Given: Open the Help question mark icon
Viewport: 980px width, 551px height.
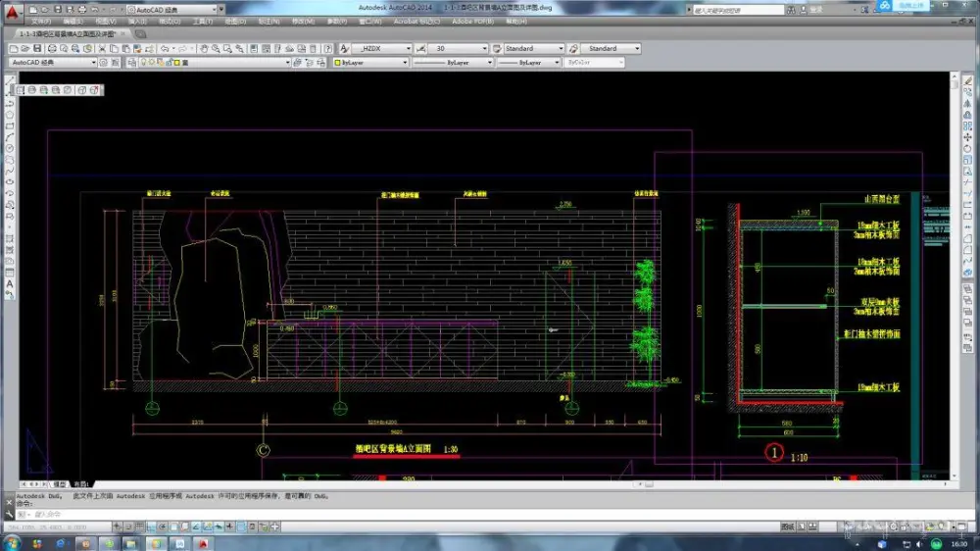Looking at the screenshot, I should (x=330, y=48).
